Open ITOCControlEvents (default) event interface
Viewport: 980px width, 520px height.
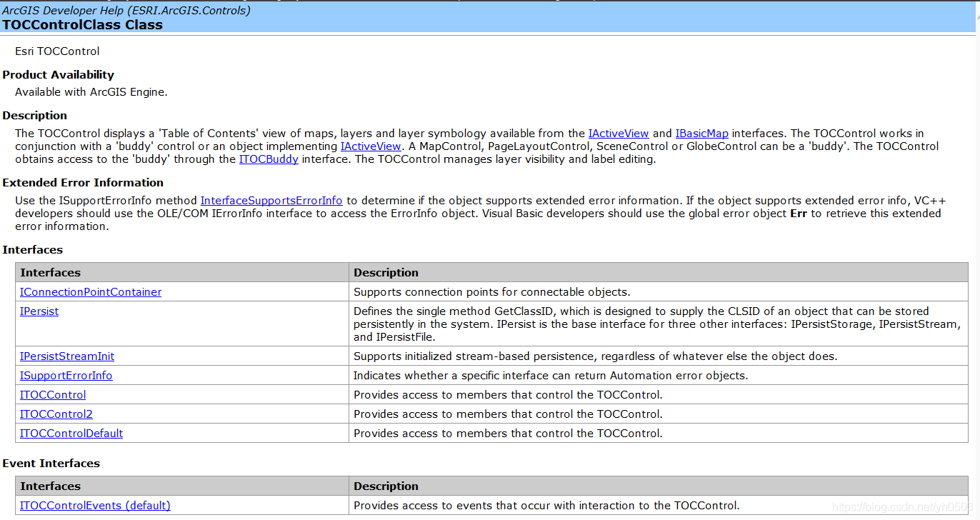[x=95, y=506]
